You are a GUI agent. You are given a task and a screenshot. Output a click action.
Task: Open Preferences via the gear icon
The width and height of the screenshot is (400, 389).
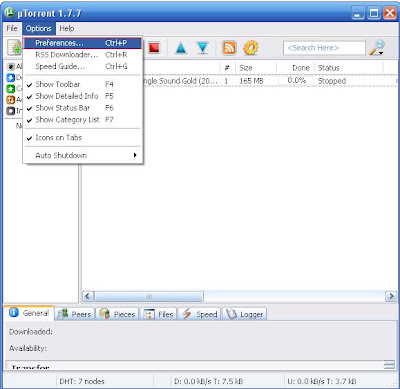pyautogui.click(x=251, y=48)
